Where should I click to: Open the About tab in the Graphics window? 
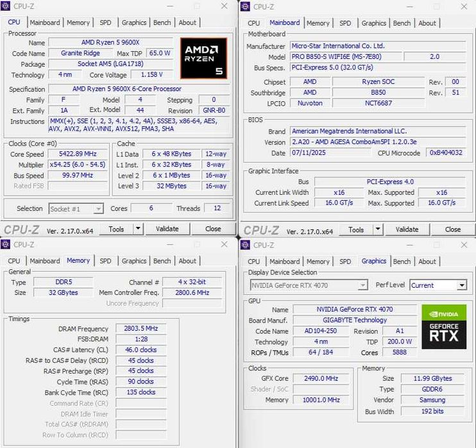click(427, 261)
